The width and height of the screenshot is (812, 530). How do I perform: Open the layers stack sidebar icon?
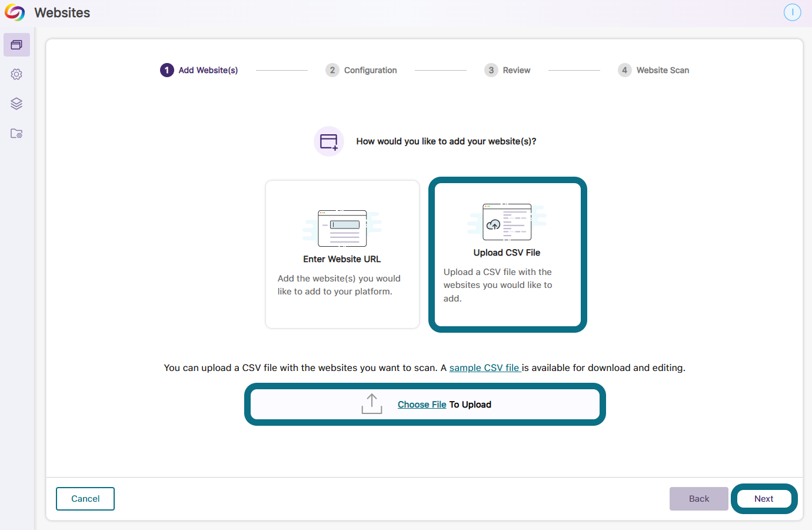click(16, 104)
